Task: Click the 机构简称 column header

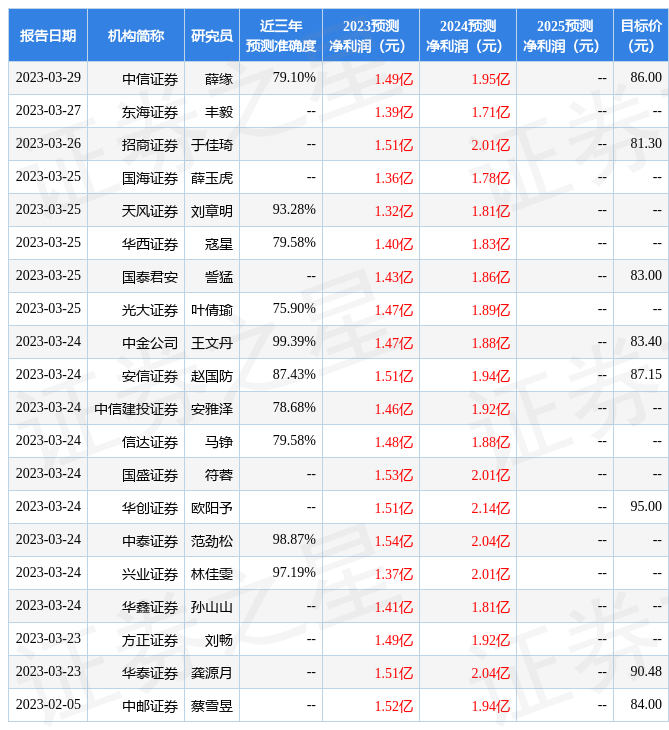Action: click(135, 35)
